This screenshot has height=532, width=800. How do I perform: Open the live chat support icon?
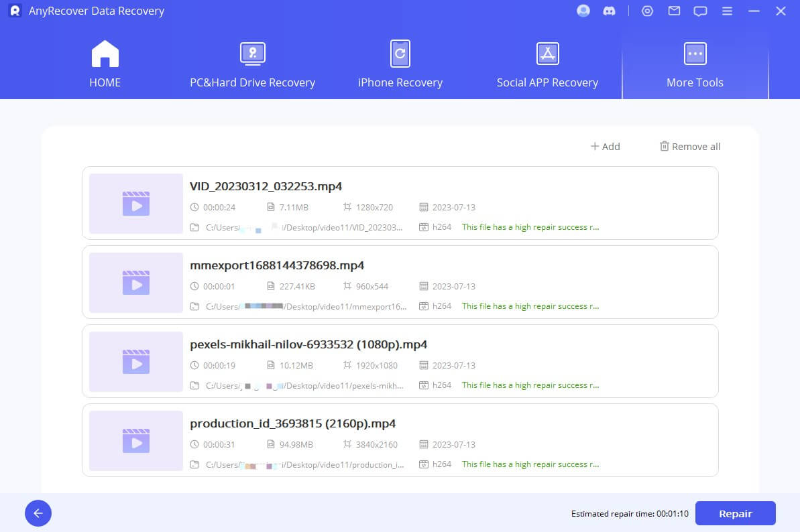(700, 11)
